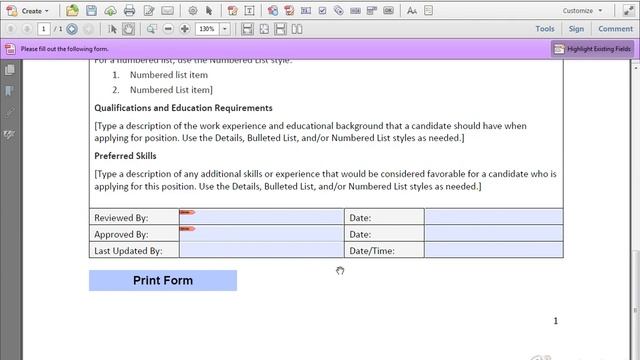Click the fit one full page icon
640x360 pixels.
264,29
